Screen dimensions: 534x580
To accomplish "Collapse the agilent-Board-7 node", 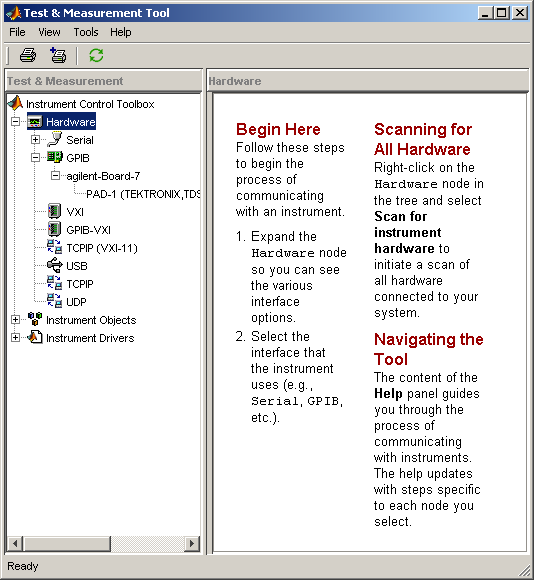I will click(55, 175).
